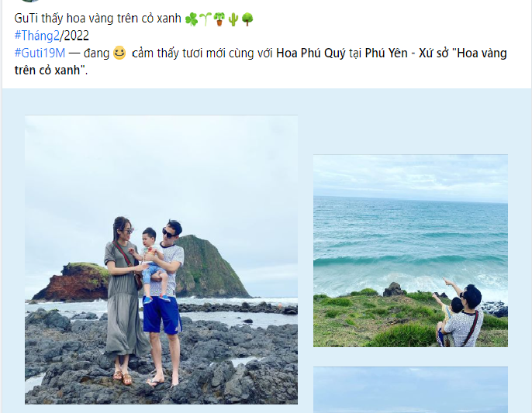
Task: Click the cactus emoji
Action: (x=233, y=19)
